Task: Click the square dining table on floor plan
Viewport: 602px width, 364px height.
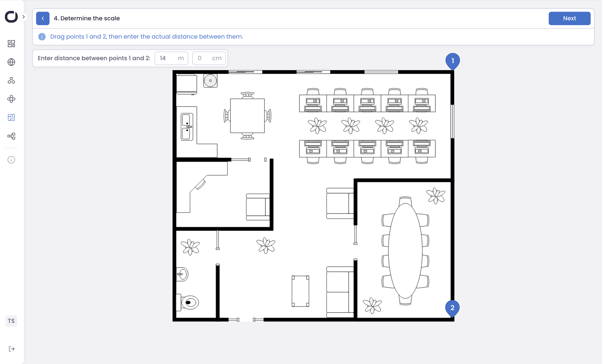Action: tap(247, 116)
